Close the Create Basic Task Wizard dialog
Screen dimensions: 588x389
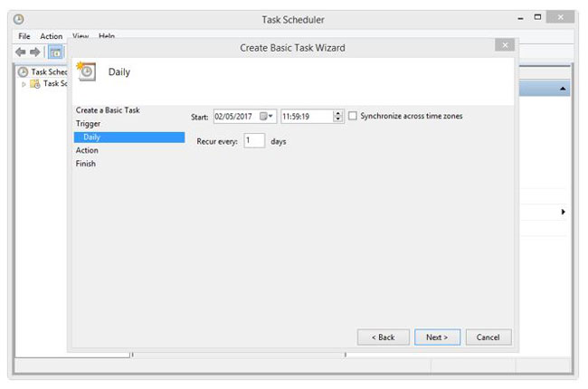(x=506, y=45)
